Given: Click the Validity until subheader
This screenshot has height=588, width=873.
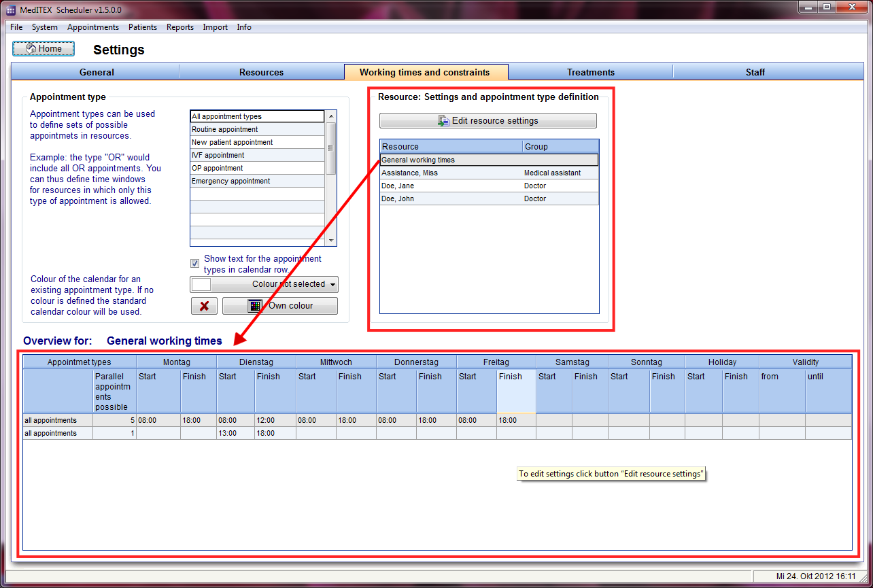Looking at the screenshot, I should pyautogui.click(x=829, y=391).
